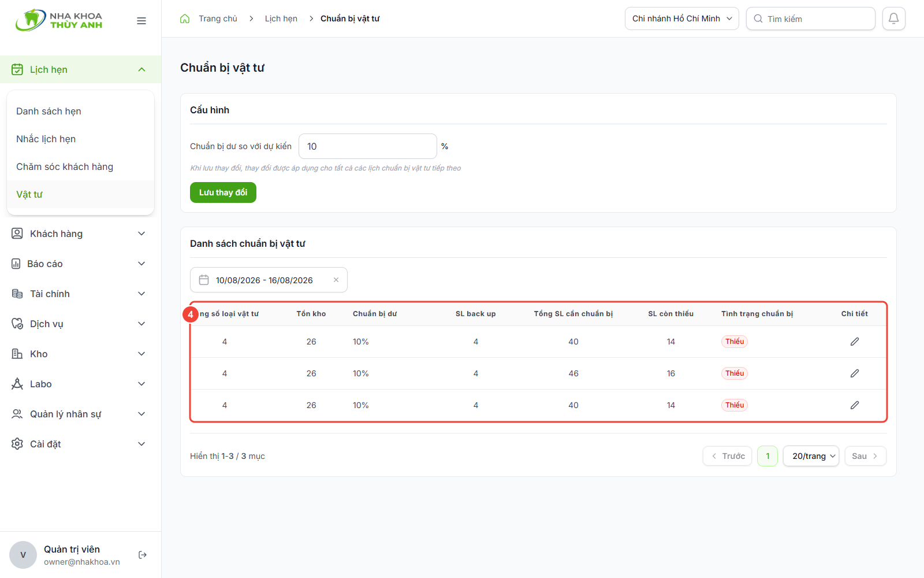This screenshot has width=924, height=578.
Task: Click the Tài chính icon in sidebar
Action: tap(17, 294)
